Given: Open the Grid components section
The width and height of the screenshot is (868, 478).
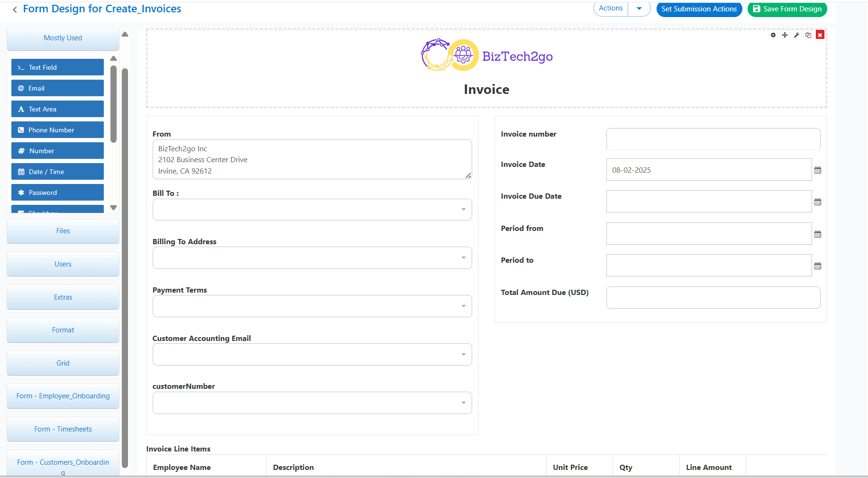Looking at the screenshot, I should click(x=63, y=363).
